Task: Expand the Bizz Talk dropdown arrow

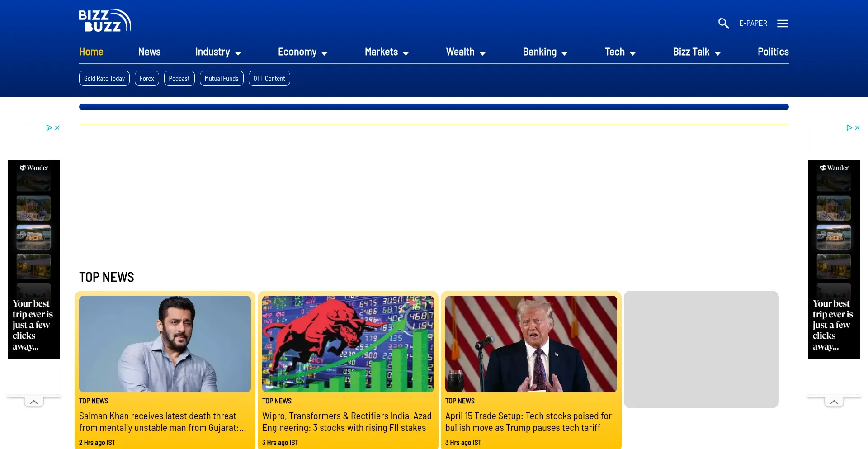Action: (x=717, y=54)
